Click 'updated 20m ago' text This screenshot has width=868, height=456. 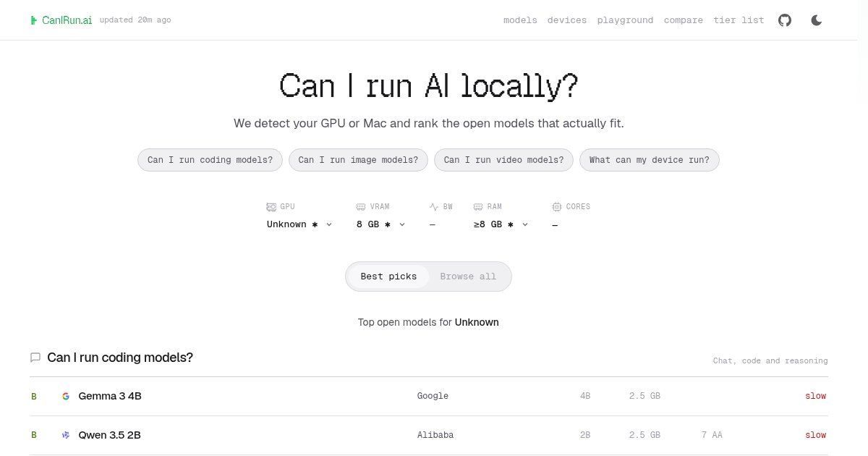pos(135,20)
